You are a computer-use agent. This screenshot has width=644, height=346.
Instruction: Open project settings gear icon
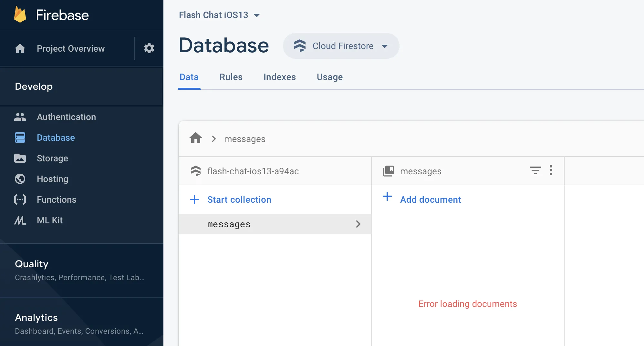[149, 48]
